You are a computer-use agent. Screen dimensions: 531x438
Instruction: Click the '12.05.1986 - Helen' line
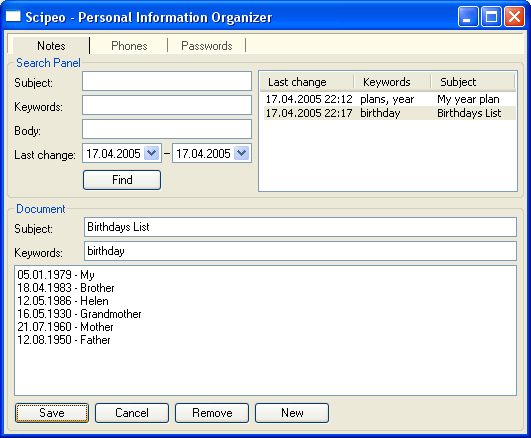tap(63, 301)
